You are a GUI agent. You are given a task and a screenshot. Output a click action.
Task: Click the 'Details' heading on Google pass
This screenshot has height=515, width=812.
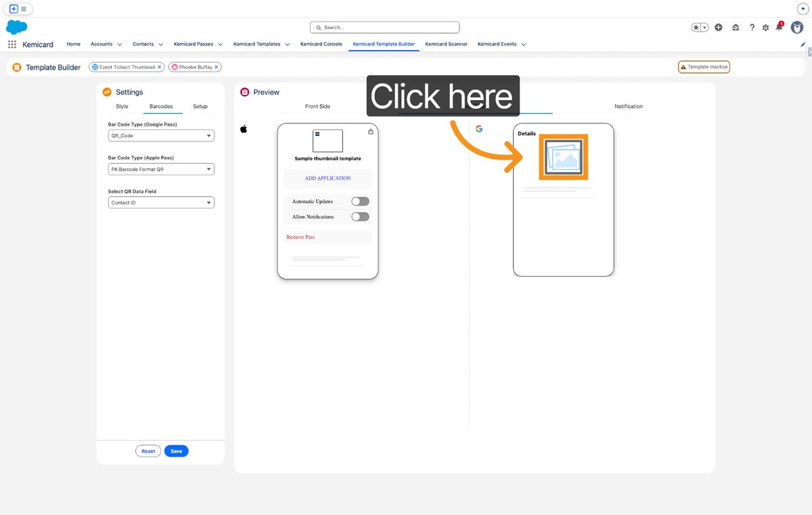pyautogui.click(x=526, y=133)
